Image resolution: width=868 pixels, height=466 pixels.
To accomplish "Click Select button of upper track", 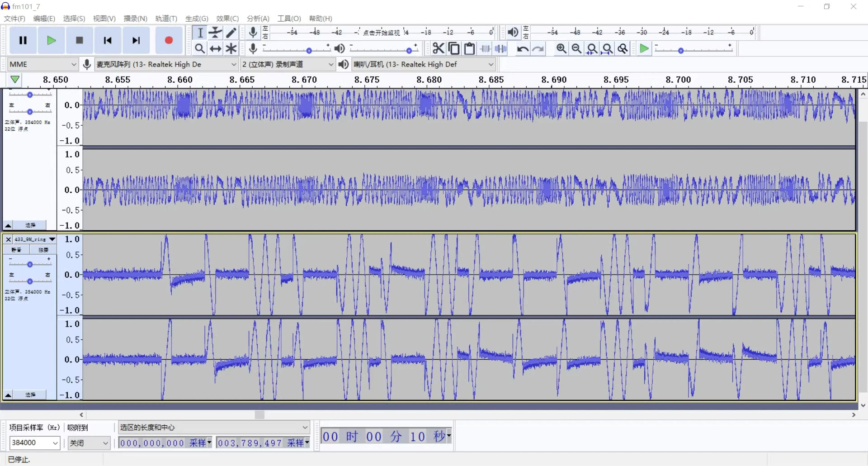I will pos(30,225).
